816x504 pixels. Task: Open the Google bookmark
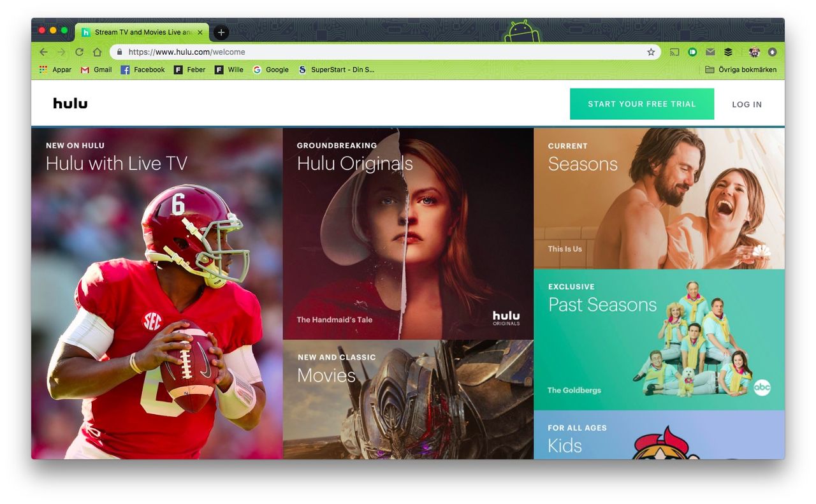[271, 69]
